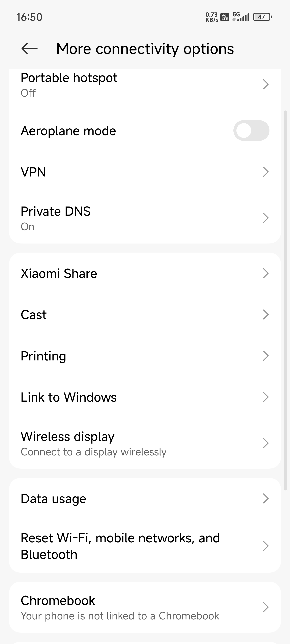Open the Cast option
This screenshot has width=290, height=644.
[145, 315]
